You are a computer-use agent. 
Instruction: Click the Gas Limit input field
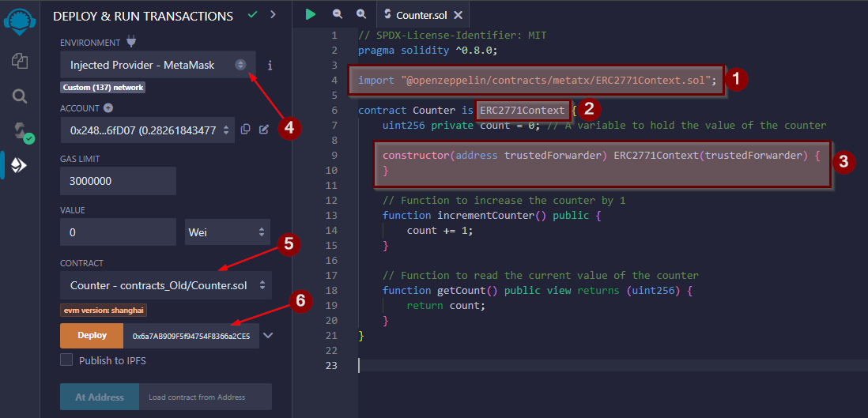(118, 181)
